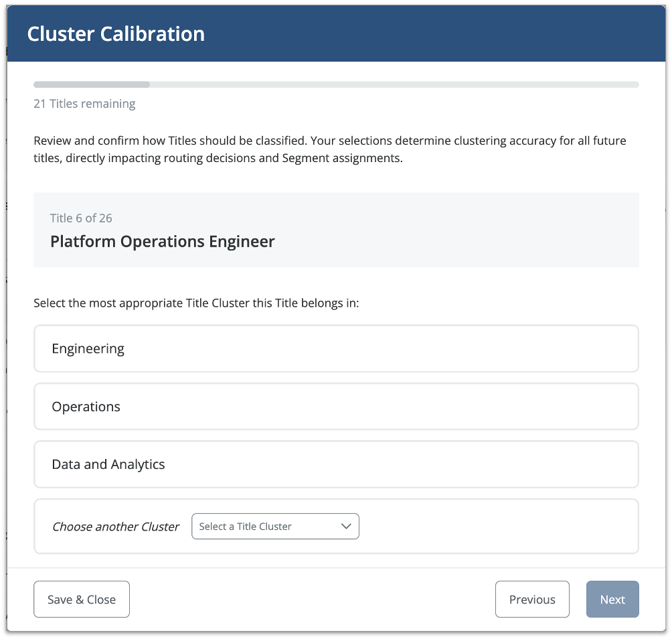
Task: Click the Choose another Cluster label
Action: [x=116, y=526]
